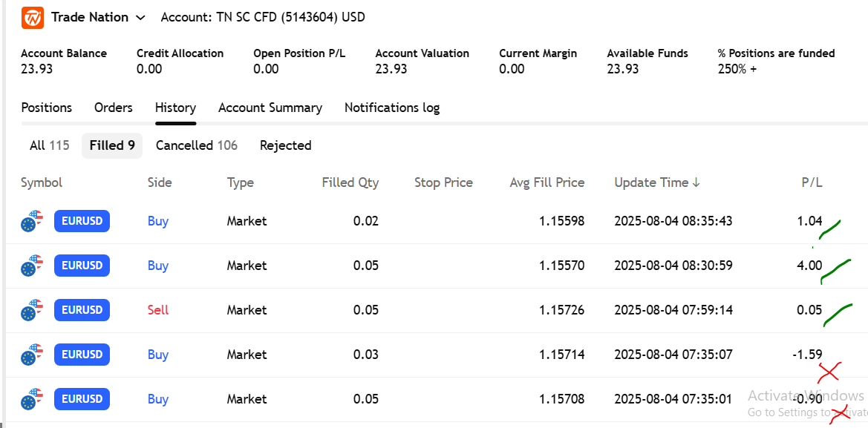Select the Rejected filter
The width and height of the screenshot is (868, 428).
click(285, 145)
